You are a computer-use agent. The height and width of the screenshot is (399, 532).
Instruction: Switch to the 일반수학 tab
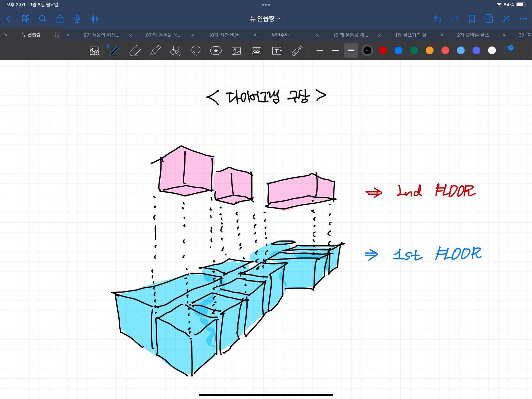[x=280, y=35]
